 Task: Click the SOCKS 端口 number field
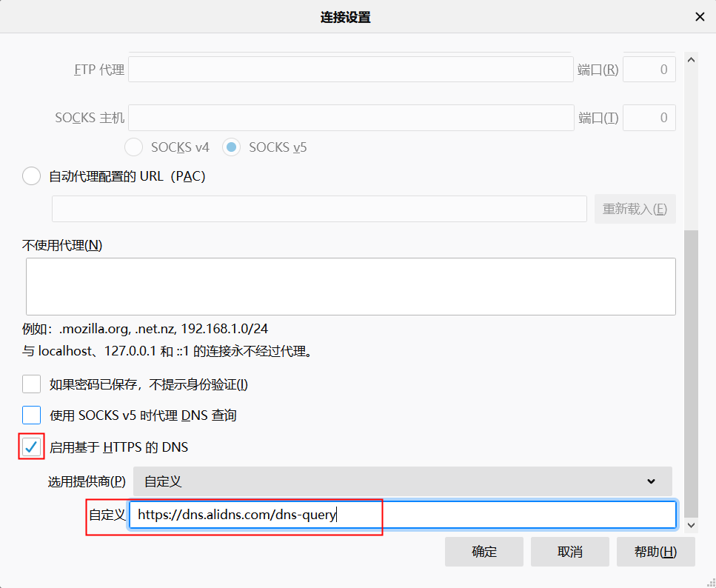tap(649, 118)
